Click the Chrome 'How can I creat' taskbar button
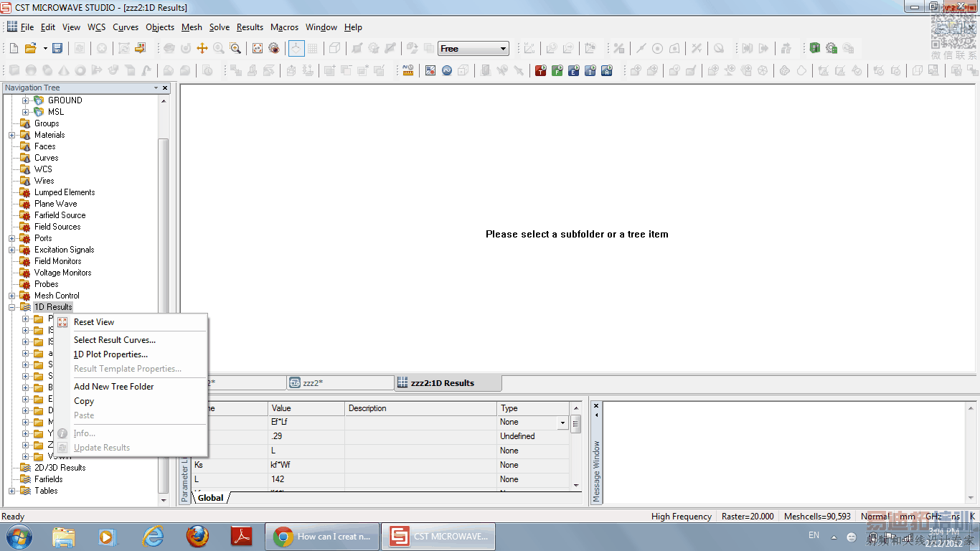The height and width of the screenshot is (551, 980). tap(321, 536)
